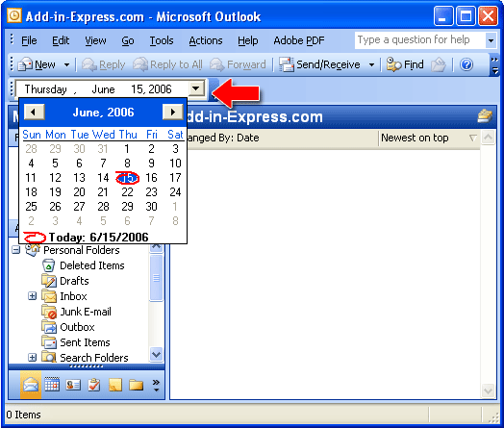Click the Arranged By: Date header

click(282, 138)
